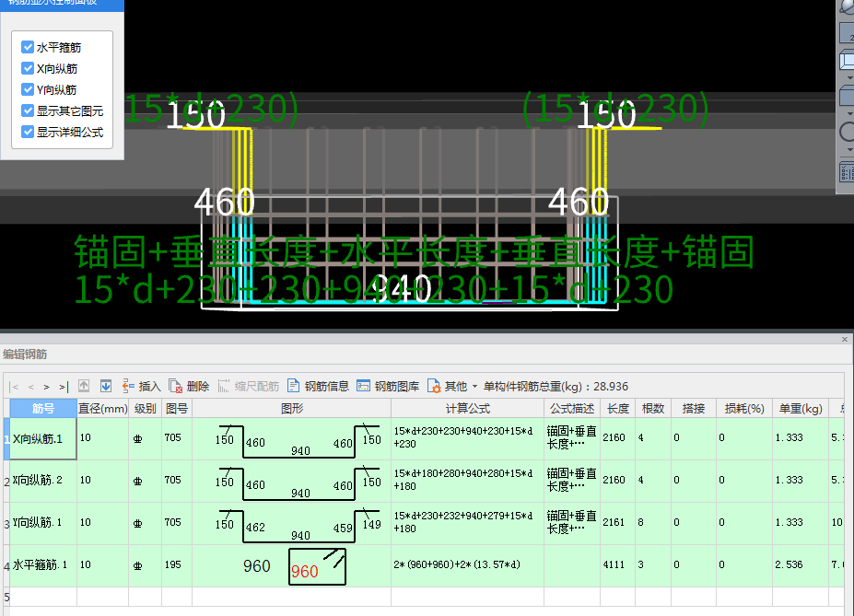The height and width of the screenshot is (616, 854).
Task: Select the X向纵筋.1 cell
Action: point(43,438)
